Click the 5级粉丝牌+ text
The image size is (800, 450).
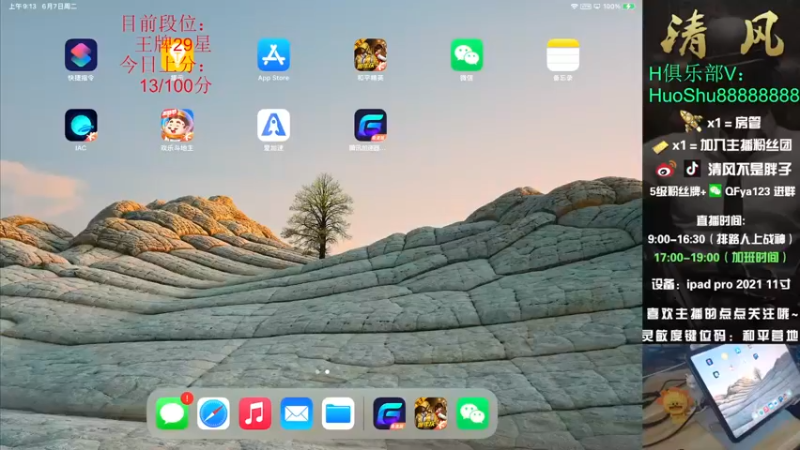click(678, 191)
